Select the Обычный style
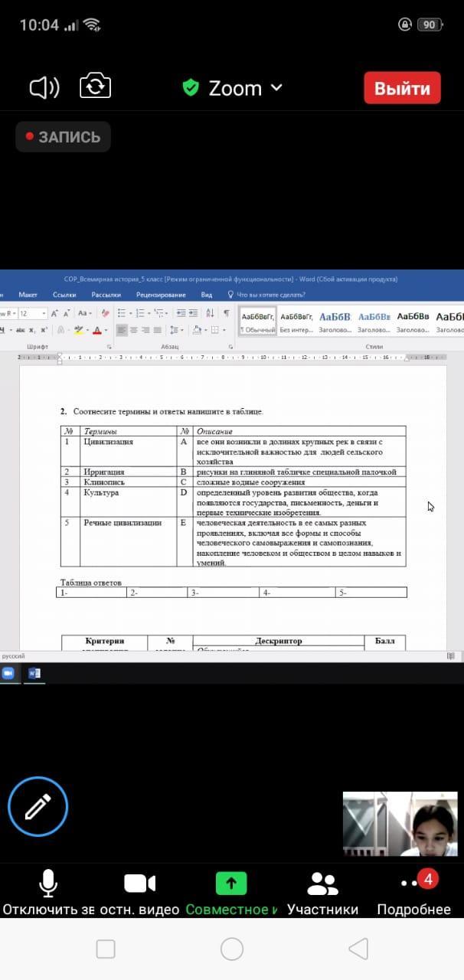 tap(257, 322)
